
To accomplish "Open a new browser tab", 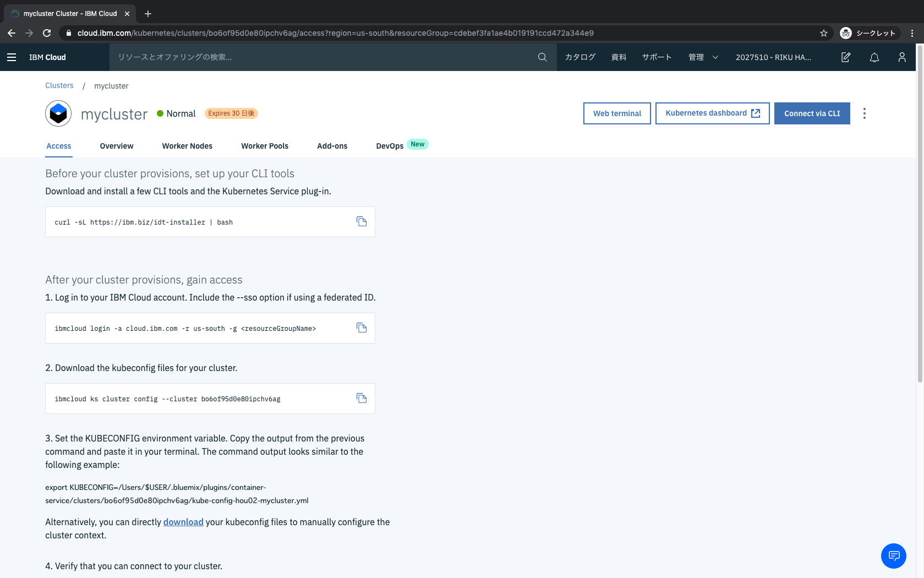I will [x=148, y=14].
